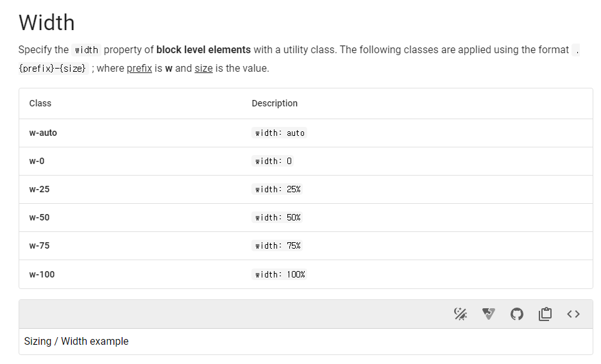Click the inline 'width' code snippet

coord(86,50)
